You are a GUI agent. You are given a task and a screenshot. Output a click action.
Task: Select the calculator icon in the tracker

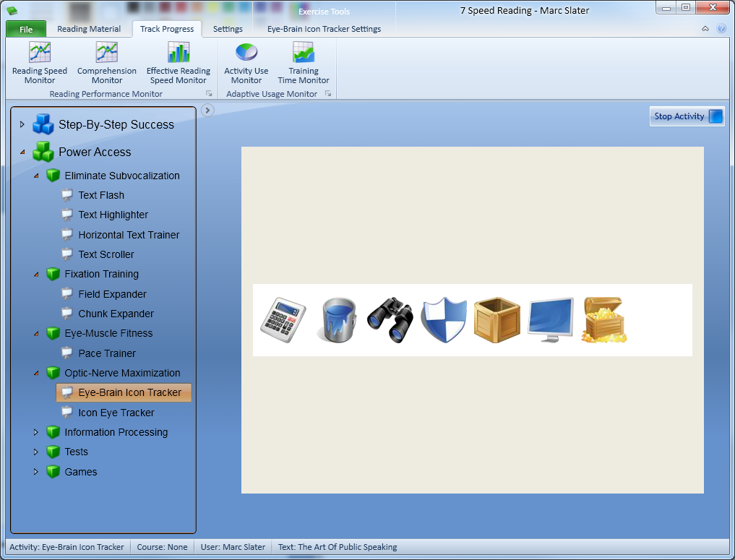point(283,320)
